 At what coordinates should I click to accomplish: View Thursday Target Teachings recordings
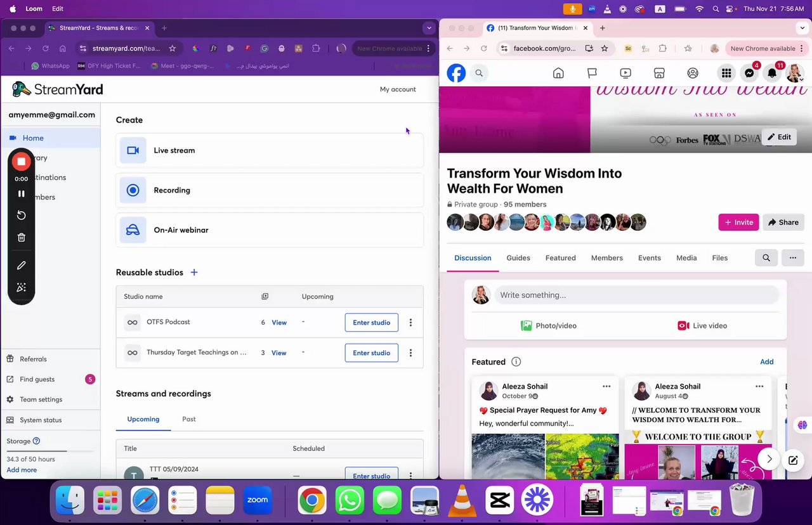pyautogui.click(x=279, y=353)
